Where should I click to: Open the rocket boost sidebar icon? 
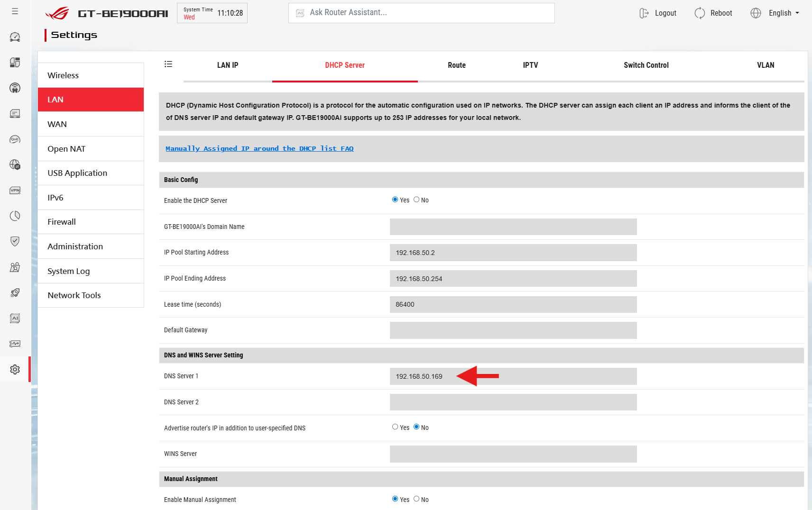[x=15, y=293]
